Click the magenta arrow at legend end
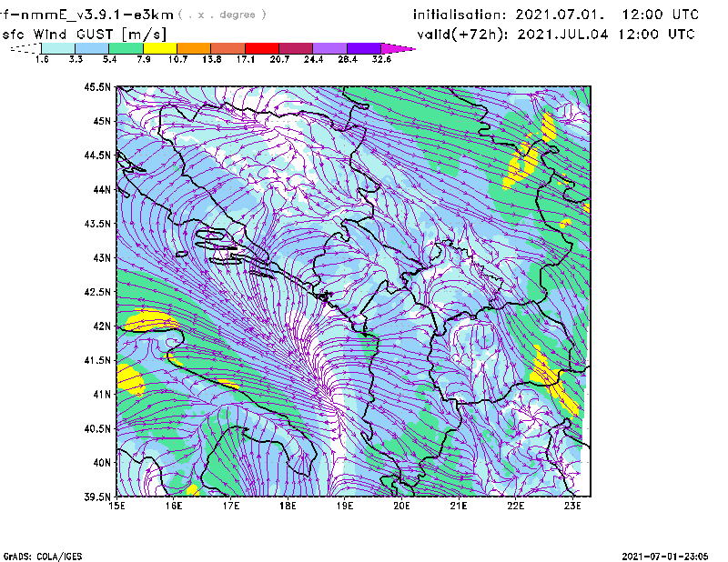Viewport: 728px width, 562px height. pos(398,48)
